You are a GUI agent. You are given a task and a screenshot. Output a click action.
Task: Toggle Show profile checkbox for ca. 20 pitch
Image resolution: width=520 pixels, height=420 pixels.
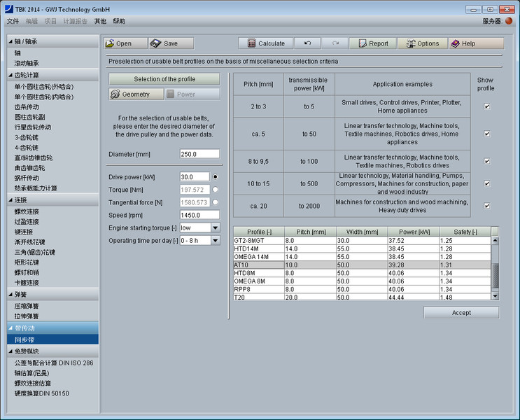(x=487, y=206)
